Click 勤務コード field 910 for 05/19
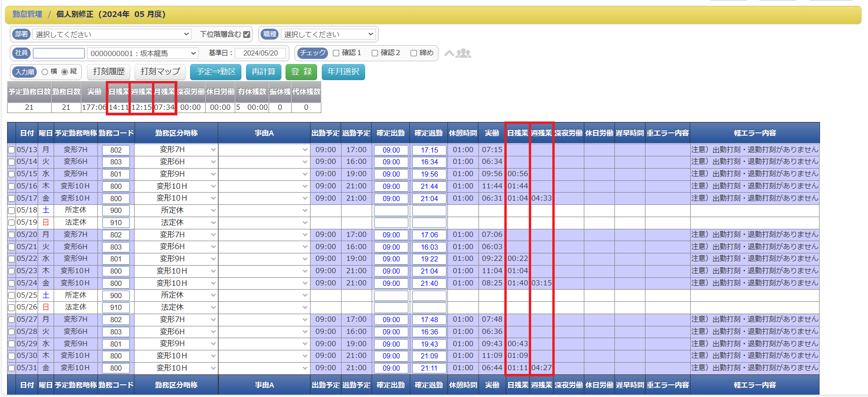 [x=116, y=223]
